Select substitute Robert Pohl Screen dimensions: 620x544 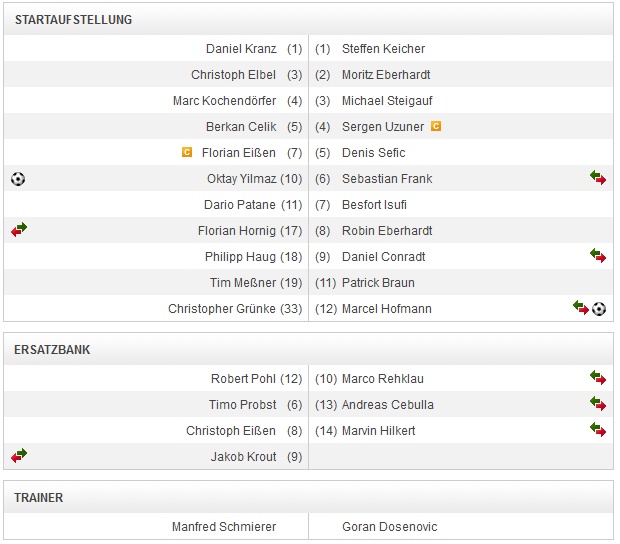[x=244, y=379]
